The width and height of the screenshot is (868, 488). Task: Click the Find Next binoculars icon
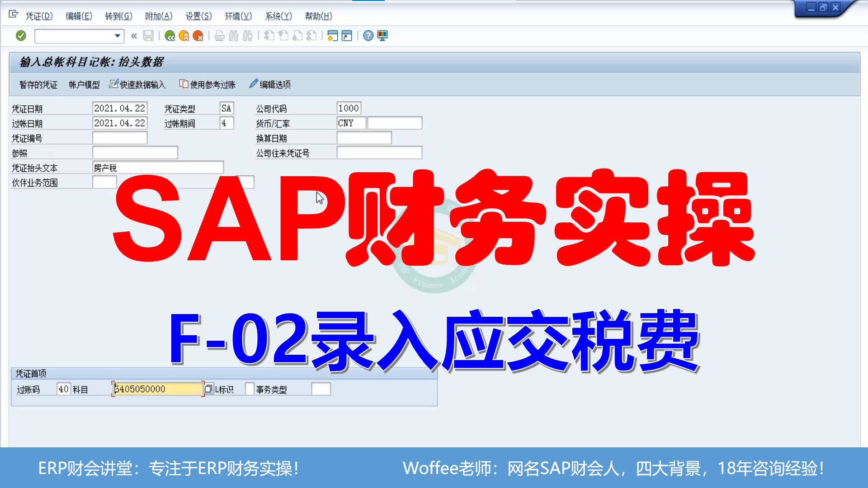pos(248,36)
